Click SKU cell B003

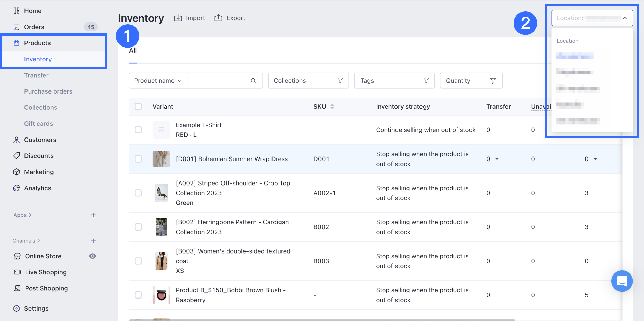pos(321,261)
